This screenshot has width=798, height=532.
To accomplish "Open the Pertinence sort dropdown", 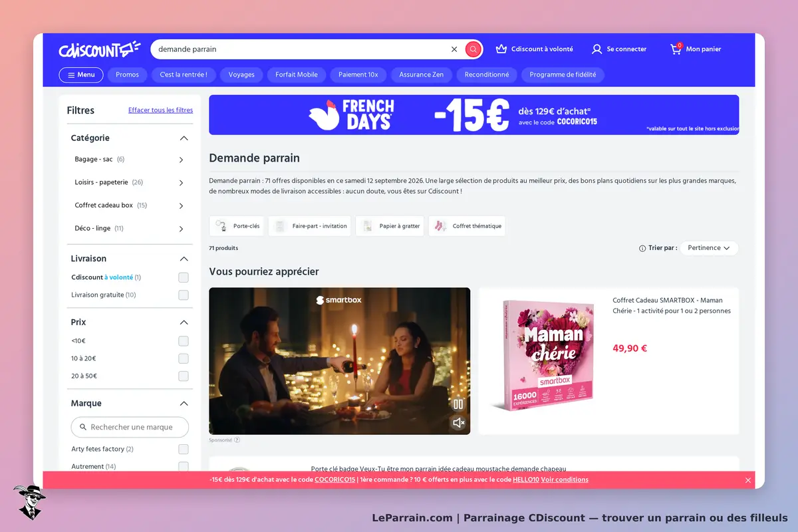I will [709, 248].
